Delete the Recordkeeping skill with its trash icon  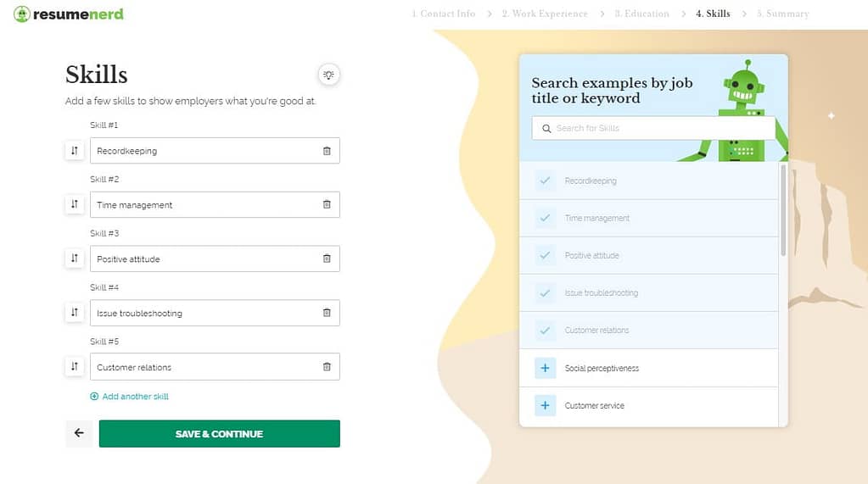(x=327, y=150)
